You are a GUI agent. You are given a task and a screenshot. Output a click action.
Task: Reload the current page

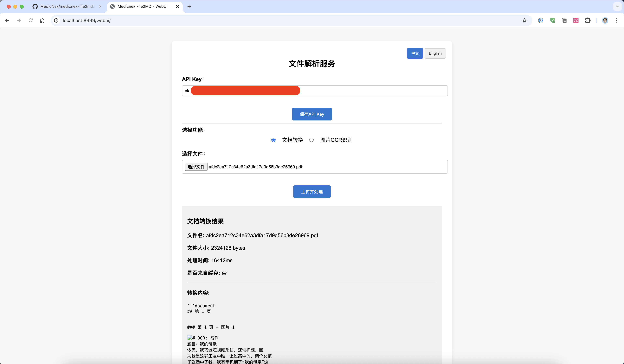tap(30, 21)
